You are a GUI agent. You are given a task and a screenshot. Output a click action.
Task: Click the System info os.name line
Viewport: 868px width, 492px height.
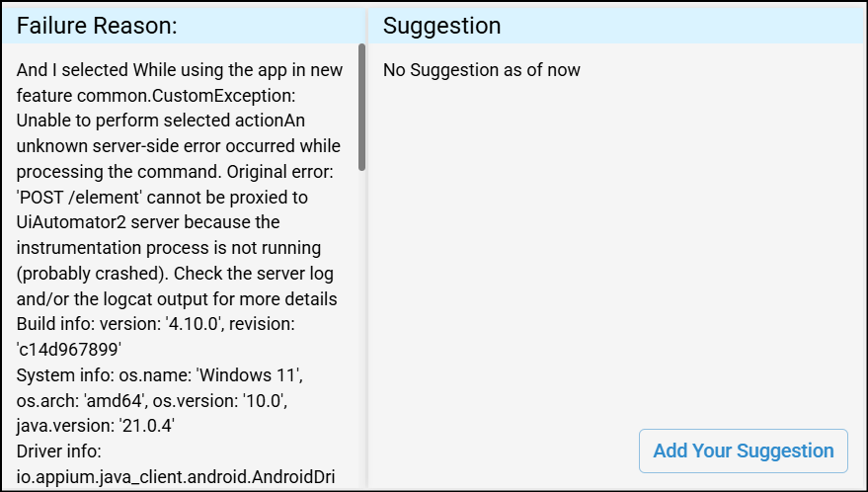click(x=165, y=375)
